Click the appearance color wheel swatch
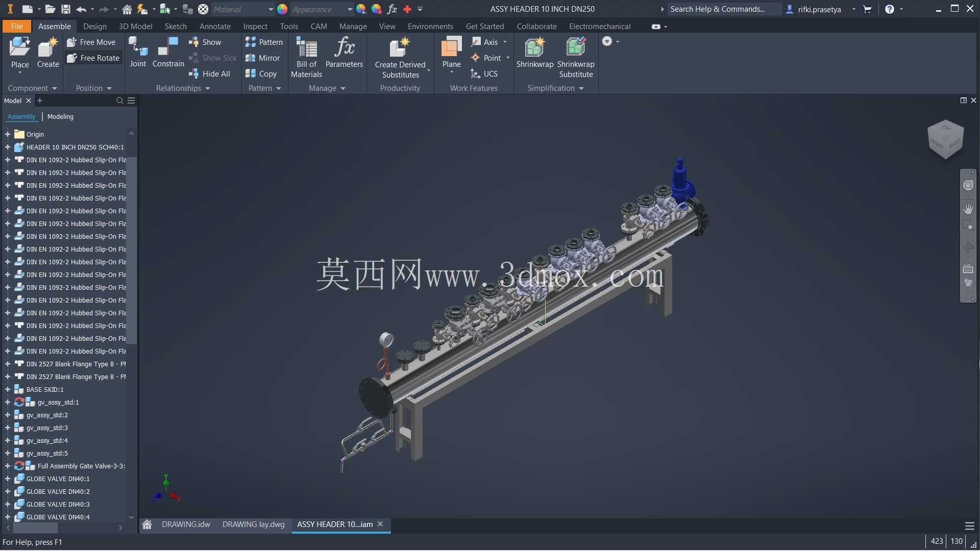980x551 pixels. point(282,9)
